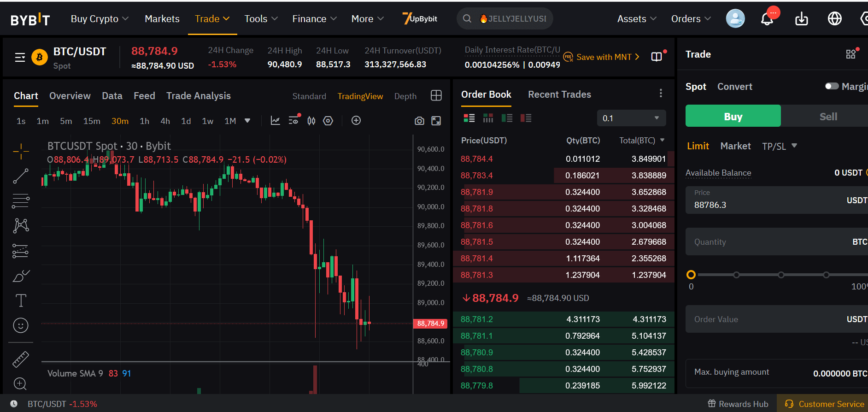Screen dimensions: 868x412
Task: Expand the Assets menu
Action: coord(636,19)
